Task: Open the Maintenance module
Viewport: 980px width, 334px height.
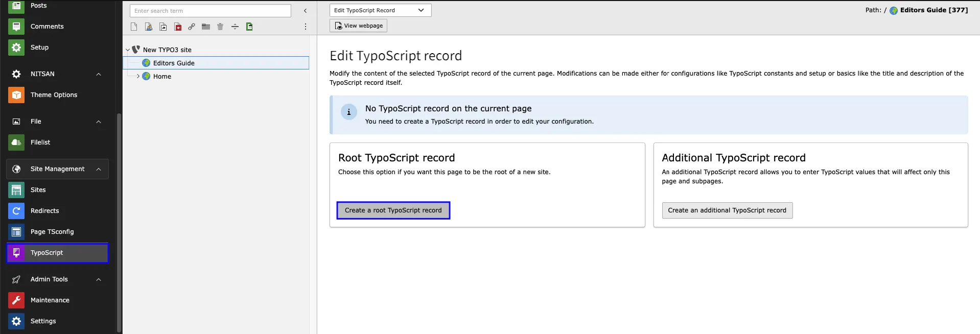Action: click(58, 300)
